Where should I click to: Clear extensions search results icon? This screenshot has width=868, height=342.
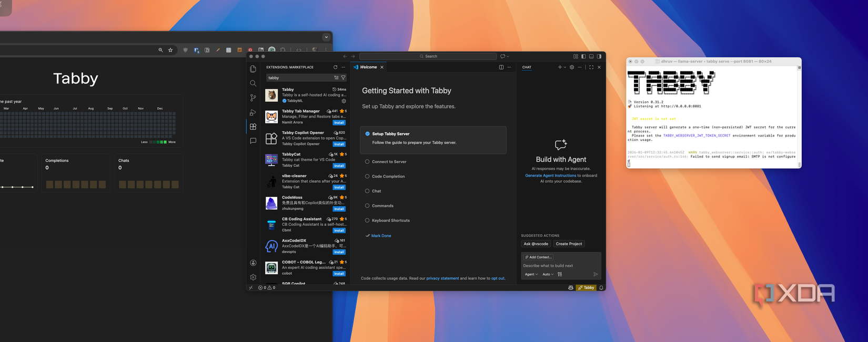point(336,78)
